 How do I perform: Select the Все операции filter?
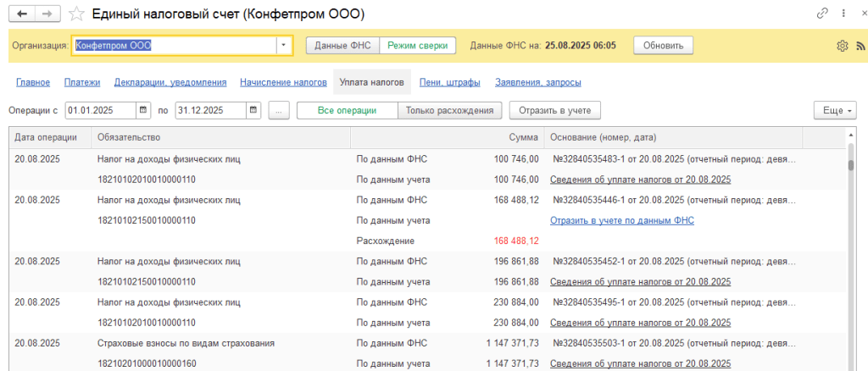pyautogui.click(x=347, y=110)
